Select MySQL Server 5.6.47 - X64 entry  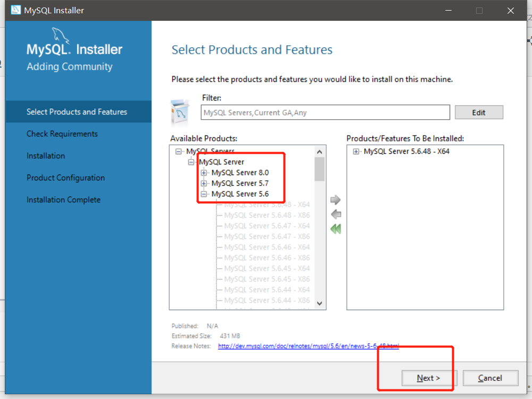267,226
